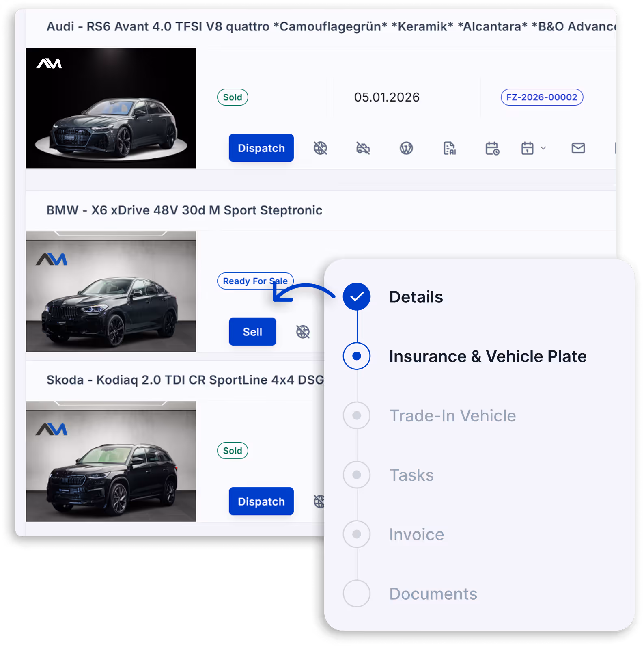Click the Sell button for BMW X6
This screenshot has width=644, height=646.
252,332
